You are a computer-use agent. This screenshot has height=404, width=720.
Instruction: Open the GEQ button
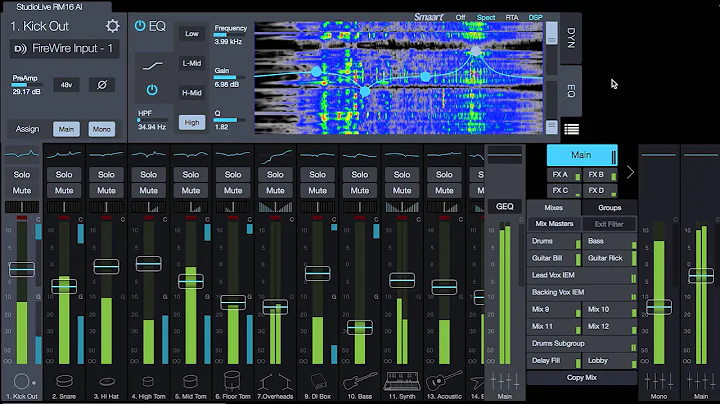505,207
